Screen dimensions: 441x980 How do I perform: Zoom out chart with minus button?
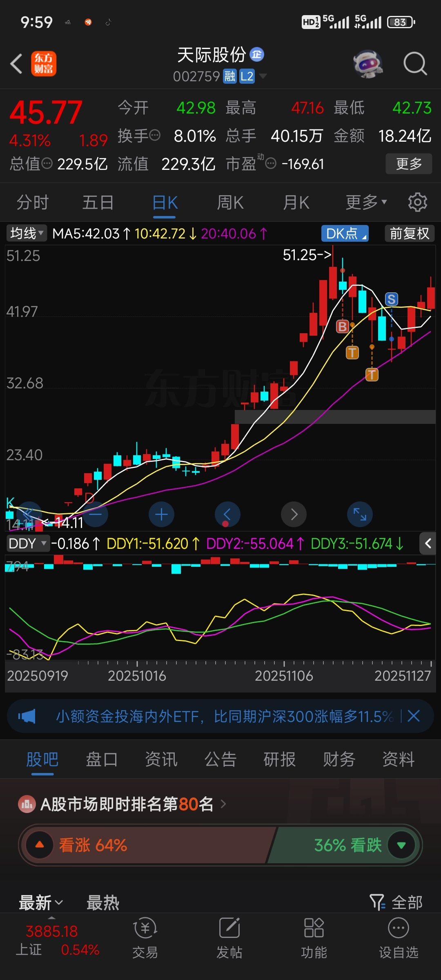click(x=96, y=514)
